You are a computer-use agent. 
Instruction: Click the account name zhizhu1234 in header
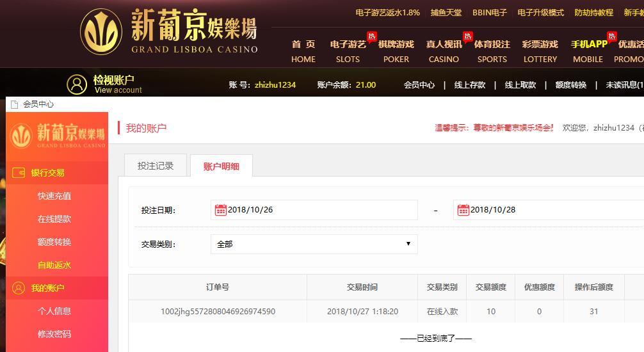click(275, 84)
